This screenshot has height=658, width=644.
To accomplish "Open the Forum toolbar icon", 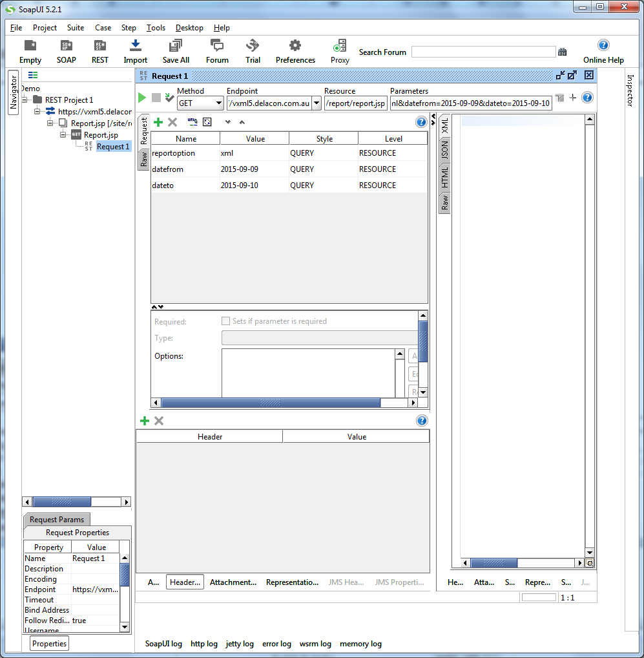I will pos(217,52).
